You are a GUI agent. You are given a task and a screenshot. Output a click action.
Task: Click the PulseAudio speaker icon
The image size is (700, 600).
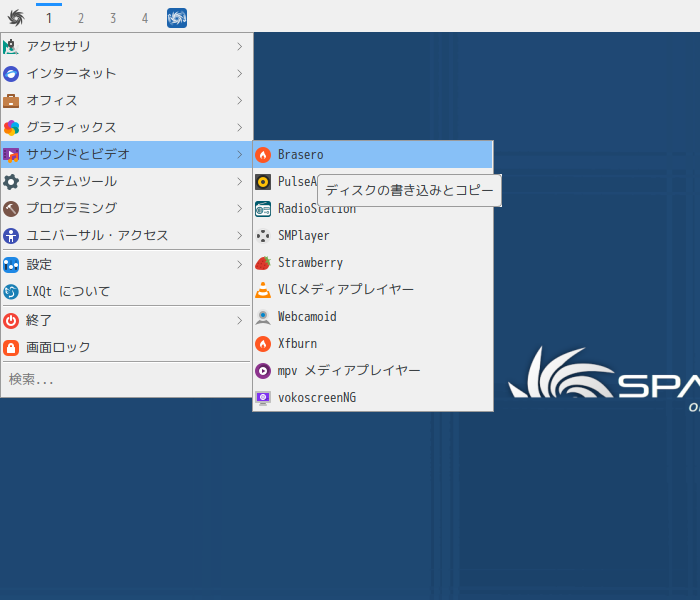263,182
